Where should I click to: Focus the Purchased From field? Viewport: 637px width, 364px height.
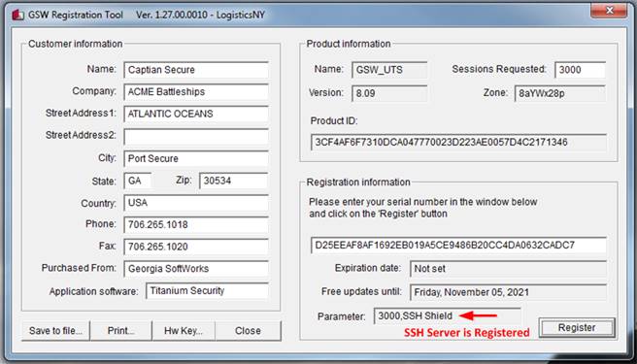pos(196,269)
